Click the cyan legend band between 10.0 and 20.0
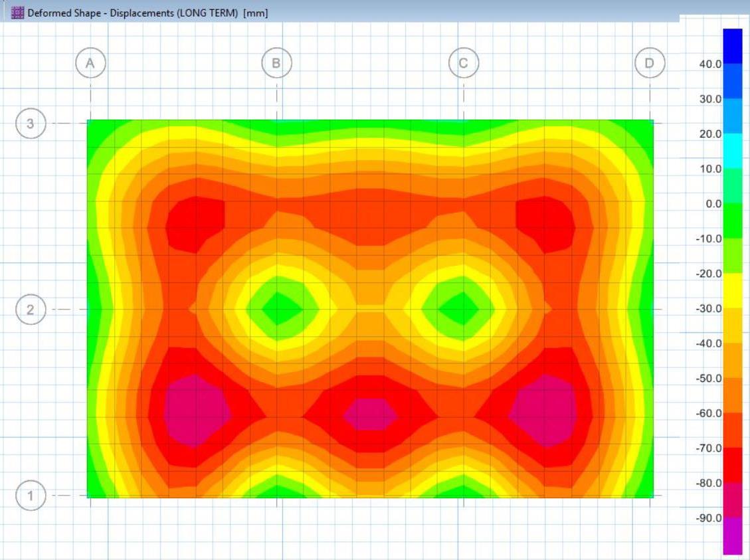750x560 pixels. [x=732, y=151]
